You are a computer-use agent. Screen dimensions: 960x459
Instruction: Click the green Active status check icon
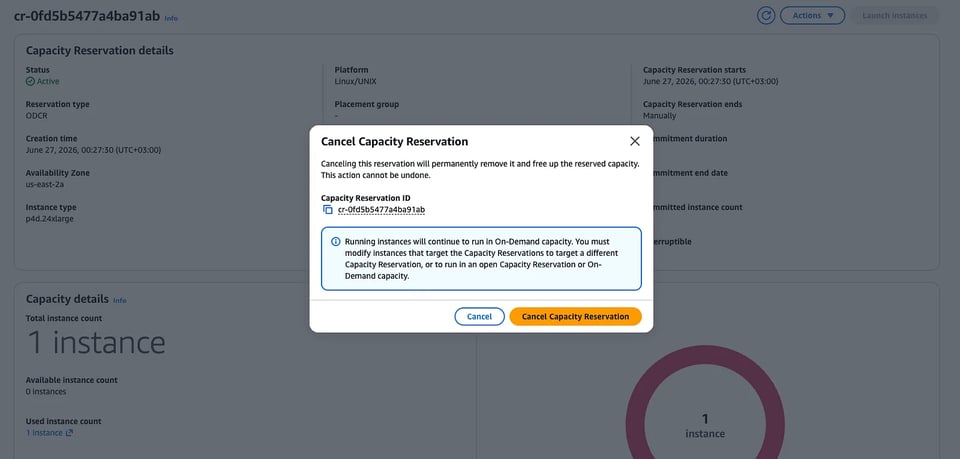pyautogui.click(x=31, y=81)
